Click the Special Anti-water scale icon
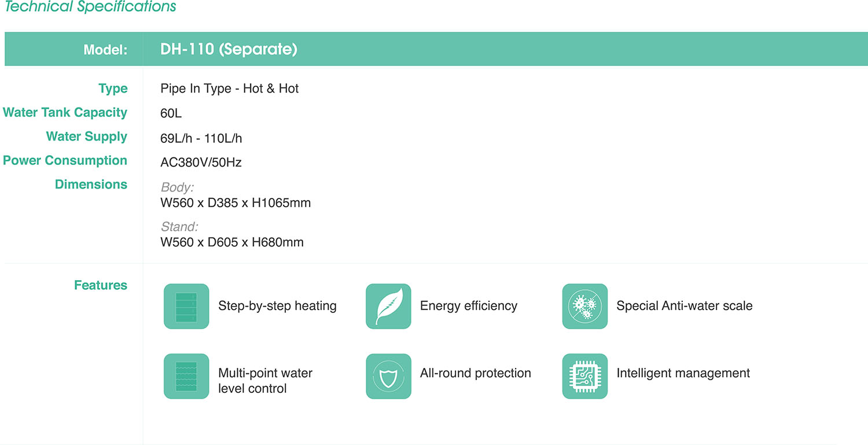 585,306
